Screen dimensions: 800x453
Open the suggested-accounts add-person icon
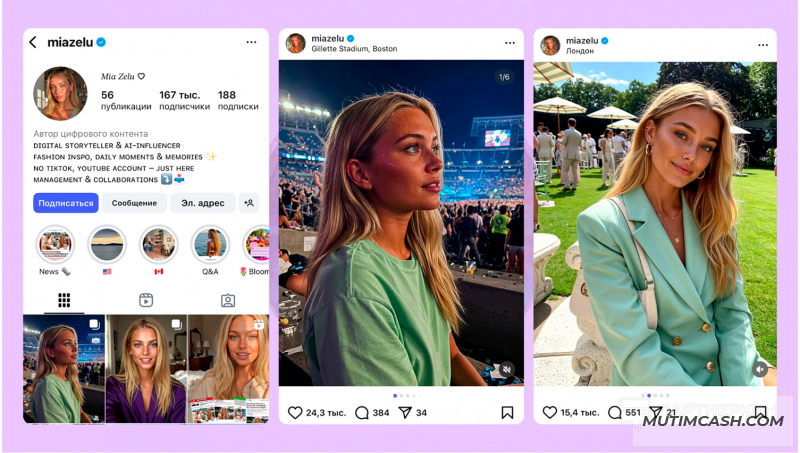point(249,203)
